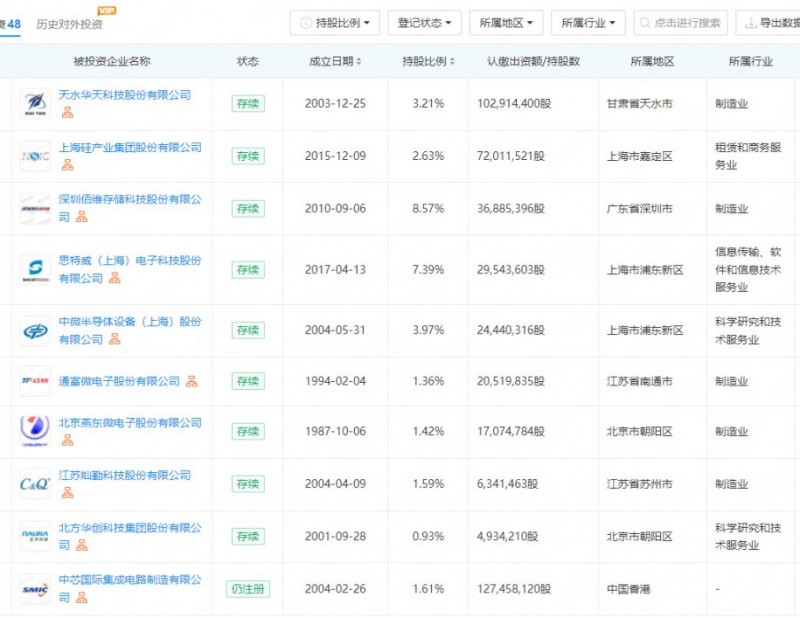Select date cell 2017-04-13
This screenshot has height=618, width=800.
click(335, 269)
